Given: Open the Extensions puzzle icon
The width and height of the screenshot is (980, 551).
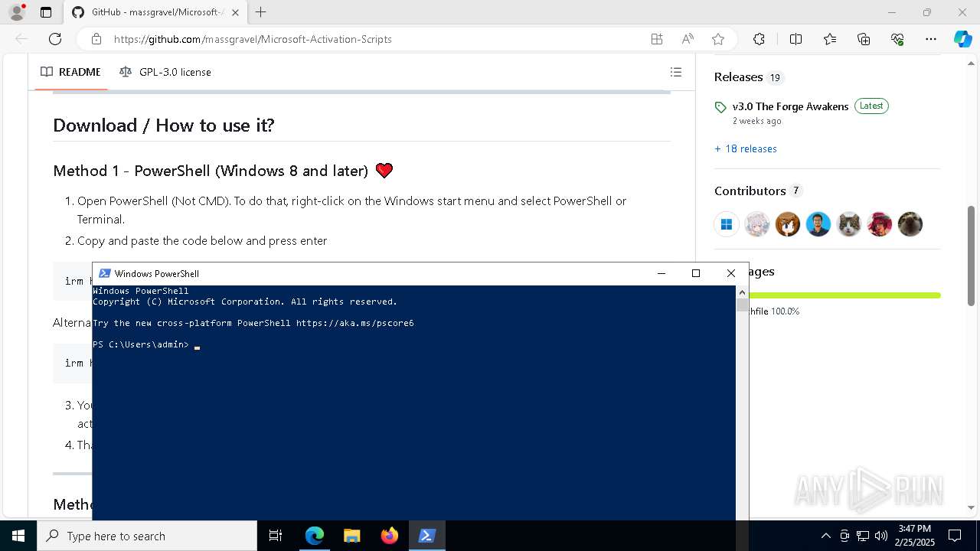Looking at the screenshot, I should [x=759, y=39].
